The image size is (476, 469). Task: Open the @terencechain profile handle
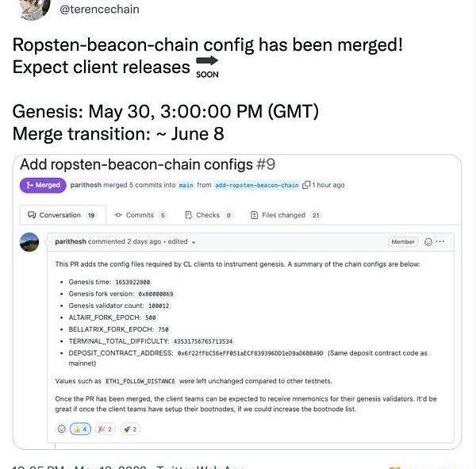coord(100,9)
